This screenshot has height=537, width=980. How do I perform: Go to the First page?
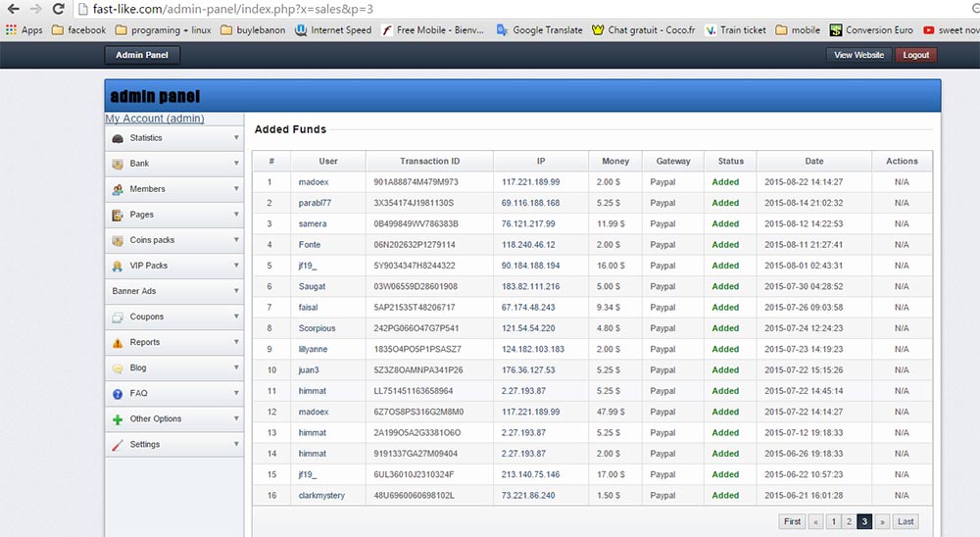[792, 521]
